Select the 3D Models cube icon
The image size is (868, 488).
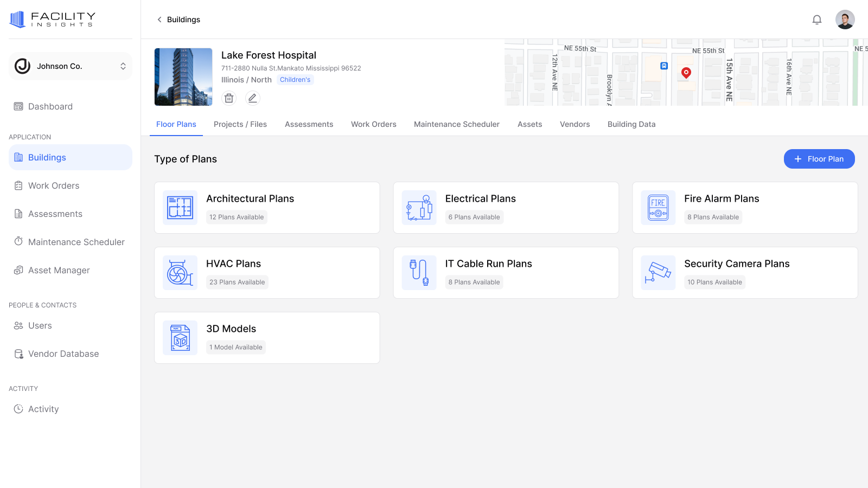pos(180,338)
